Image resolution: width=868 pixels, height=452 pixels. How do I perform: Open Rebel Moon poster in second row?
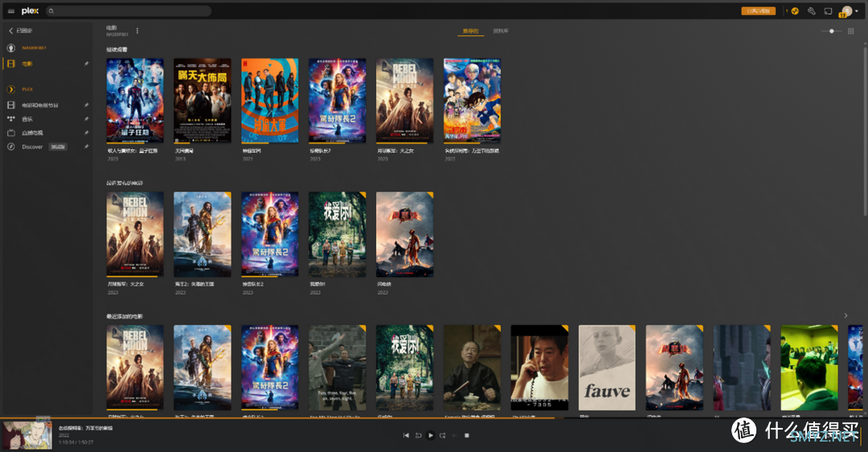click(135, 234)
